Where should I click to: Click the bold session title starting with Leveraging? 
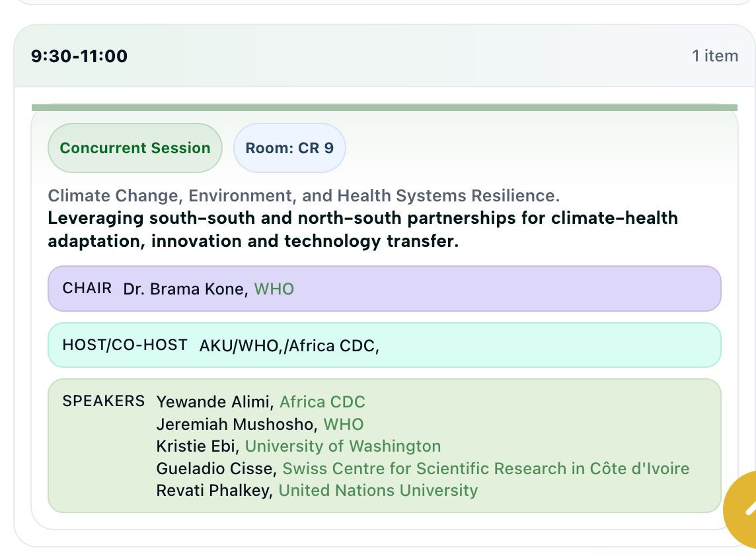(x=363, y=229)
